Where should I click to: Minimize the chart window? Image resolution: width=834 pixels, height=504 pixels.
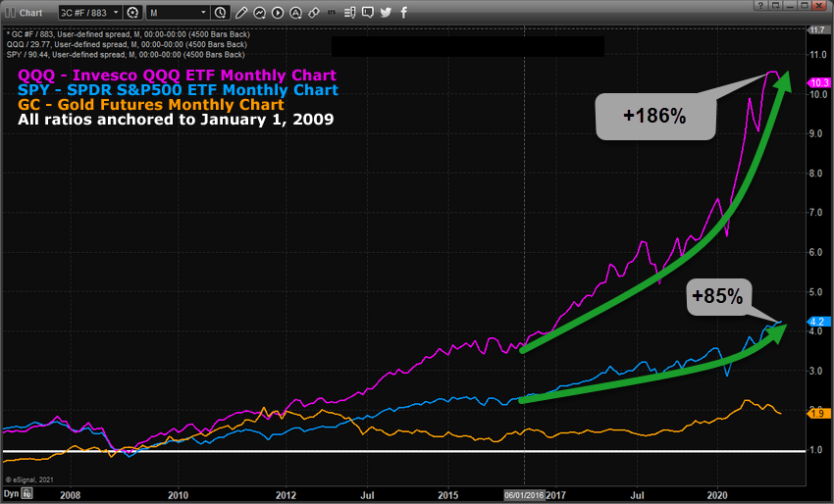791,5
